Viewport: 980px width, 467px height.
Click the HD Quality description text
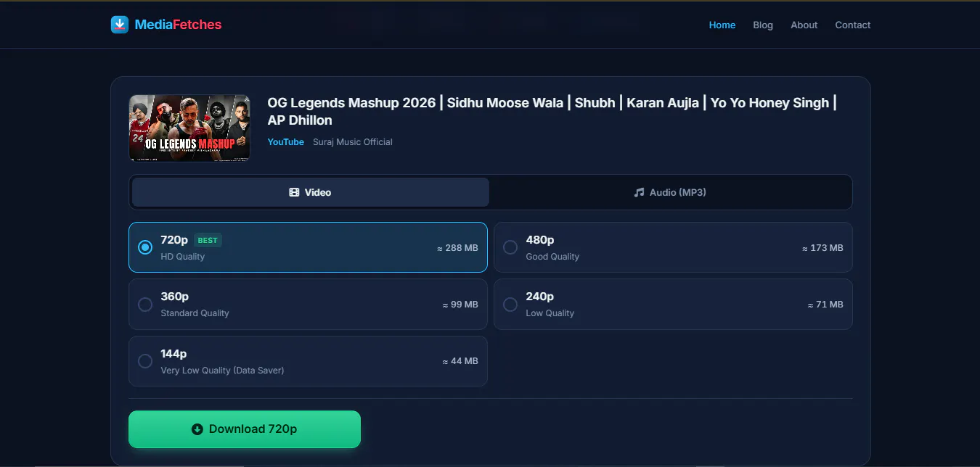point(183,257)
